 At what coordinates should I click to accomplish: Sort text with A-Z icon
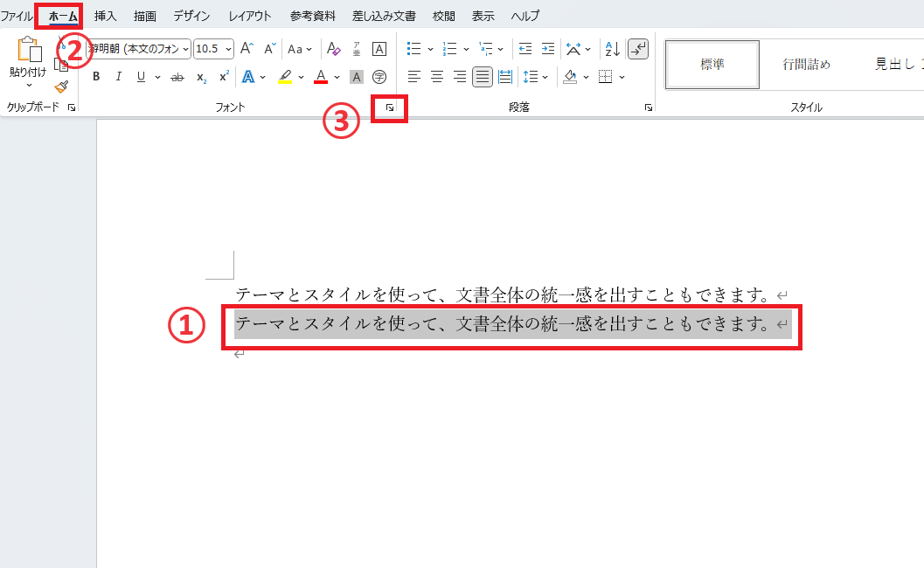[x=612, y=48]
